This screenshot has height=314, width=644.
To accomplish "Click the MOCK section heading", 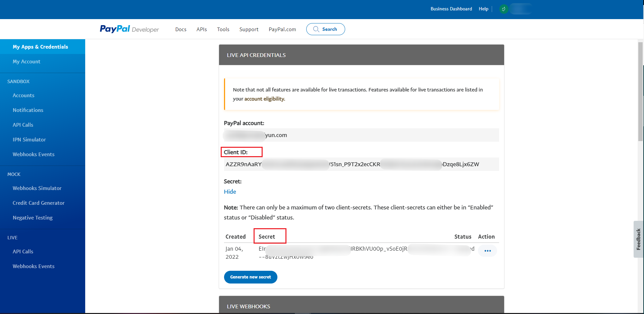I will pos(14,174).
